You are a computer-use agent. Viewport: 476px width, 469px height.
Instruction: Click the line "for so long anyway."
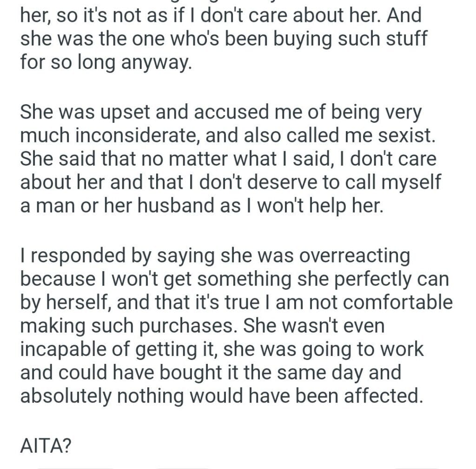106,61
